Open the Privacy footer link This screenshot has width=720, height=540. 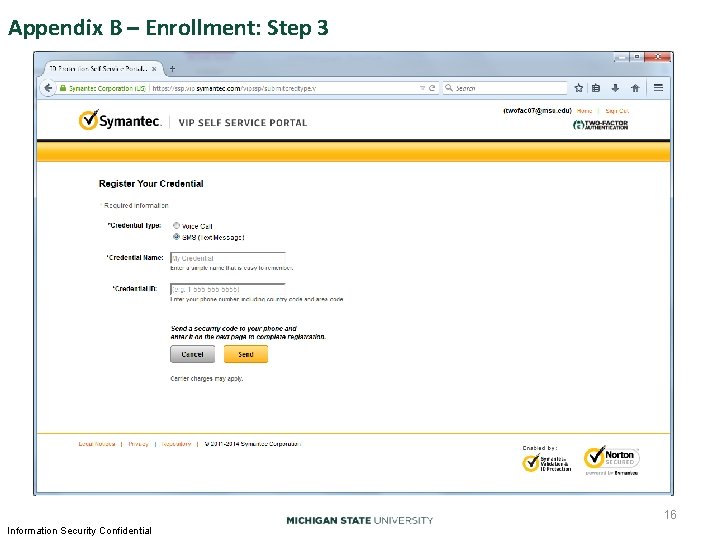tap(138, 444)
